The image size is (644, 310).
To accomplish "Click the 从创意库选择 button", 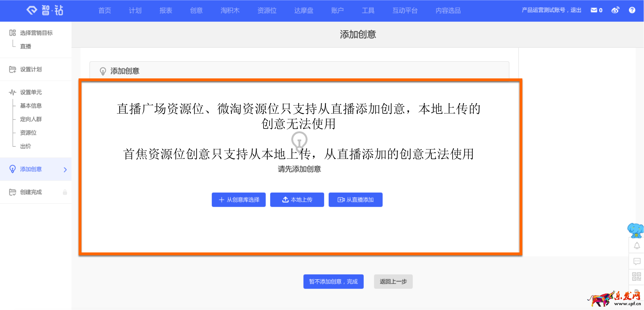I will 238,200.
